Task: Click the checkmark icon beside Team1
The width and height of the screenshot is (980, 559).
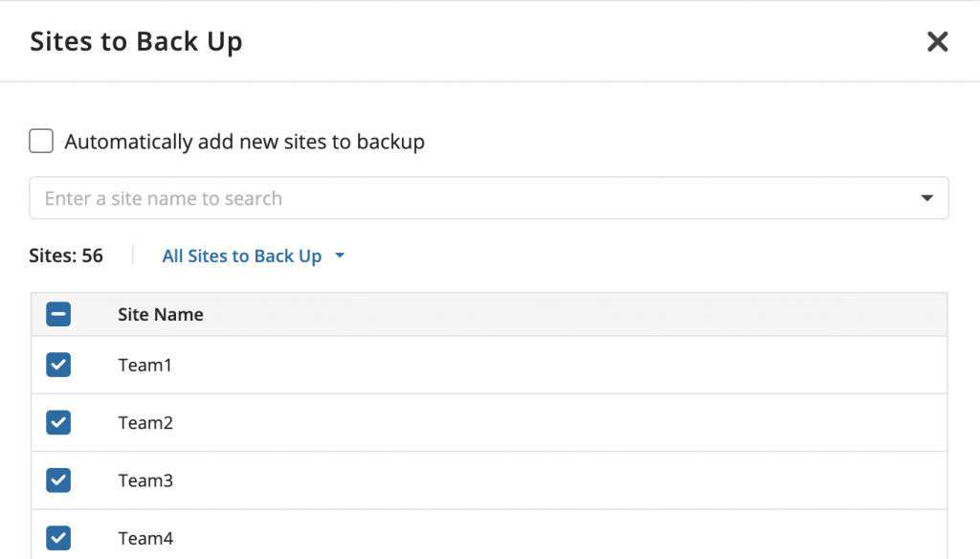Action: pyautogui.click(x=58, y=365)
